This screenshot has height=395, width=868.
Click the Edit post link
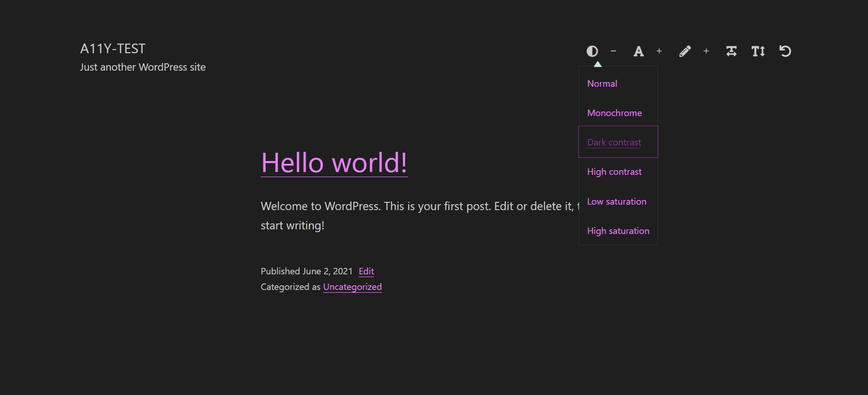pos(366,271)
